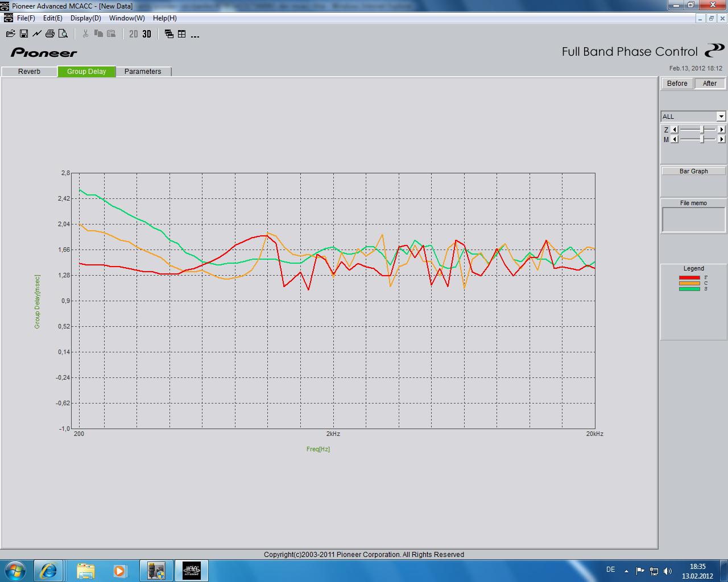The width and height of the screenshot is (728, 582).
Task: Click the 2kHz frequency axis label
Action: click(333, 434)
